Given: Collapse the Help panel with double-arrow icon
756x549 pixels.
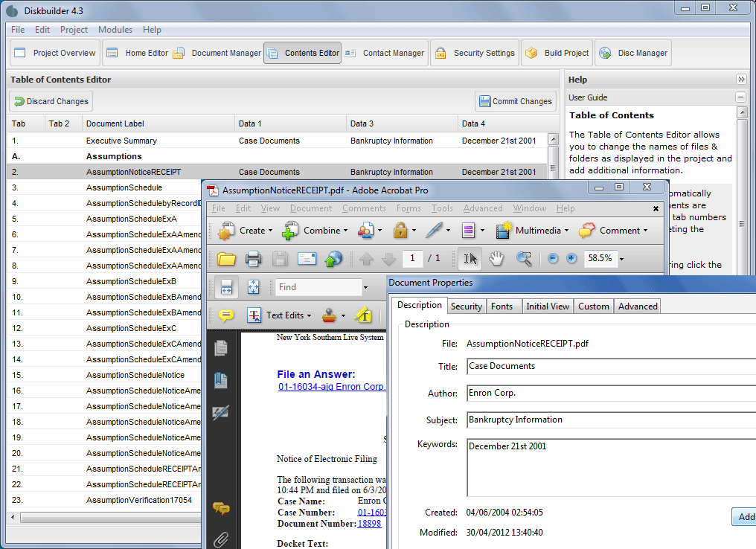Looking at the screenshot, I should pos(741,79).
